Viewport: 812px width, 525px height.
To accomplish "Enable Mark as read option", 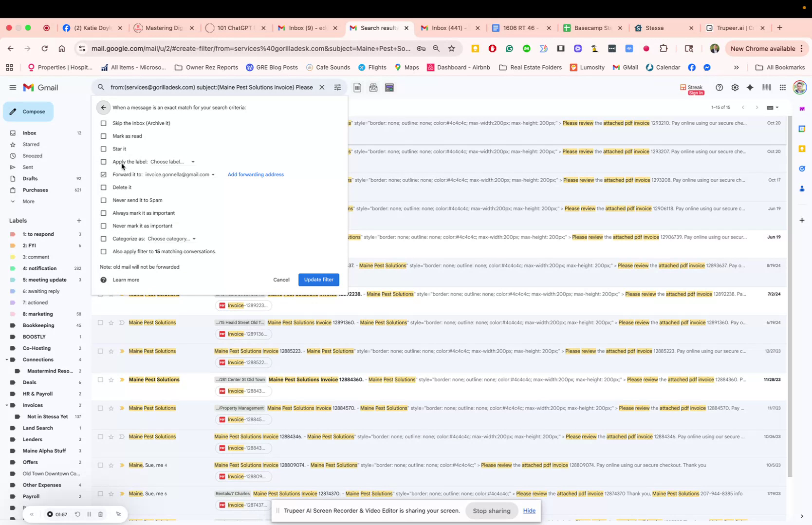I will 103,136.
